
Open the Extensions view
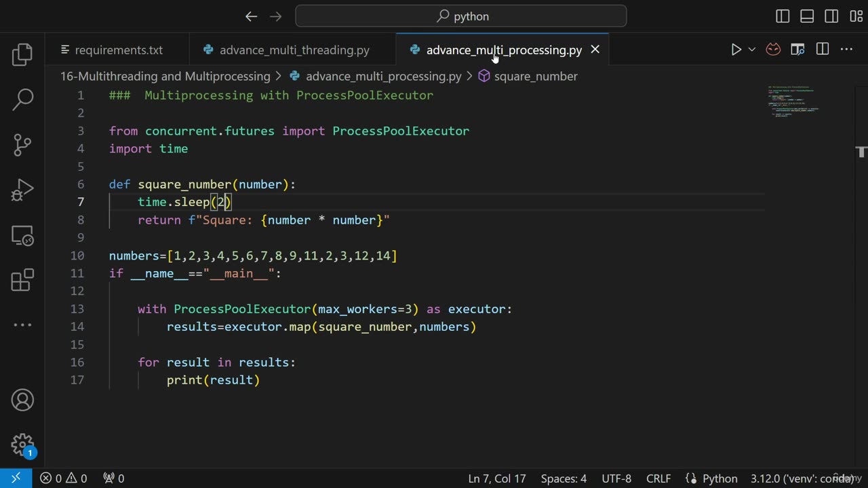coord(22,280)
